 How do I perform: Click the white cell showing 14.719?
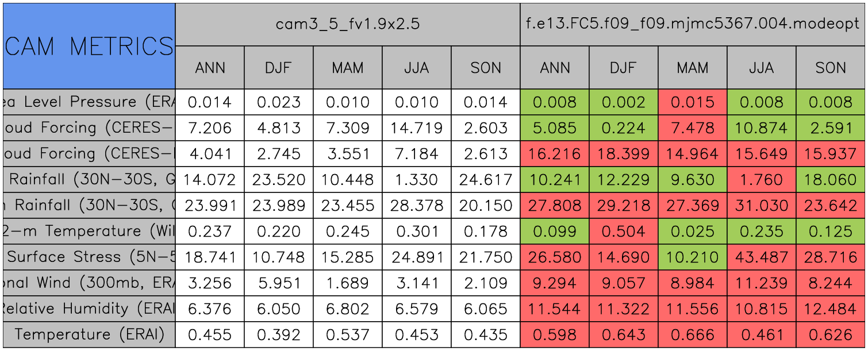pos(417,128)
